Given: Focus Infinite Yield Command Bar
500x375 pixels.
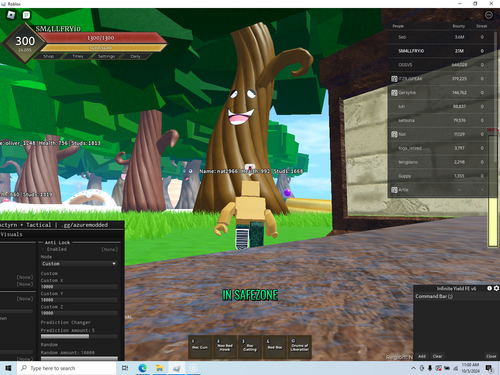Looking at the screenshot, I should click(x=456, y=296).
